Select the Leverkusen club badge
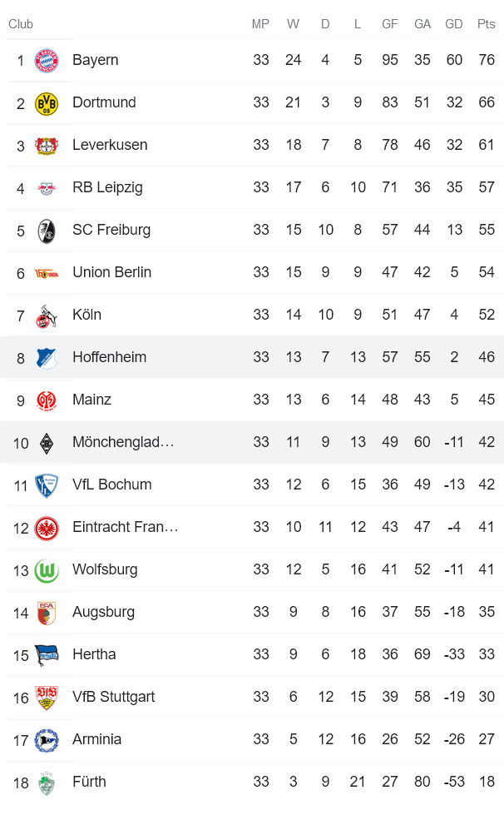 47,145
